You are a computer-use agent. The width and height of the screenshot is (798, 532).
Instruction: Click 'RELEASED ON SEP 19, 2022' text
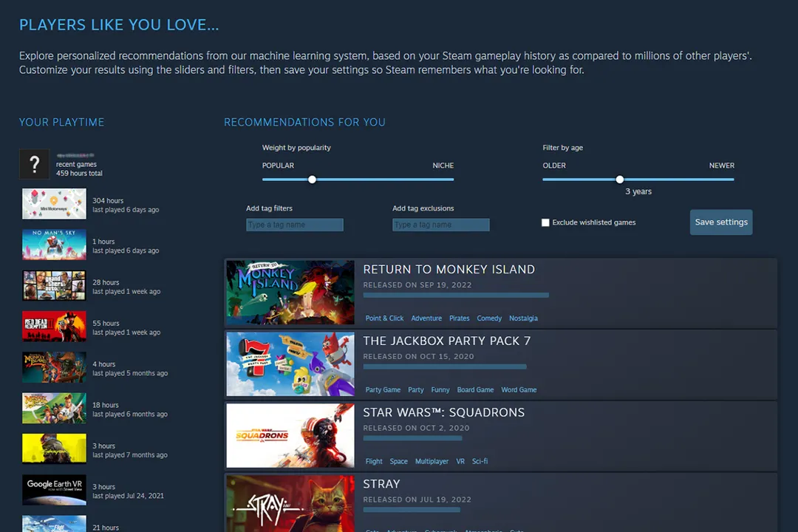click(x=417, y=285)
